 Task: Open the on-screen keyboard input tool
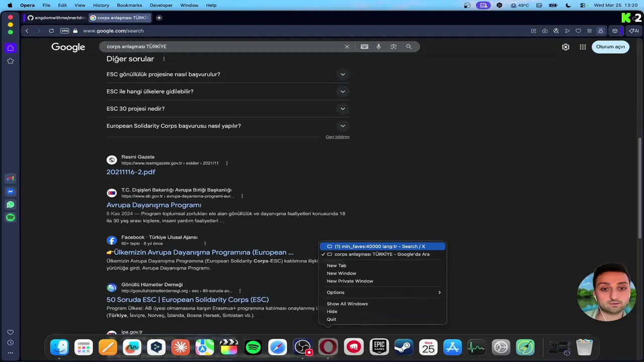[x=364, y=46]
